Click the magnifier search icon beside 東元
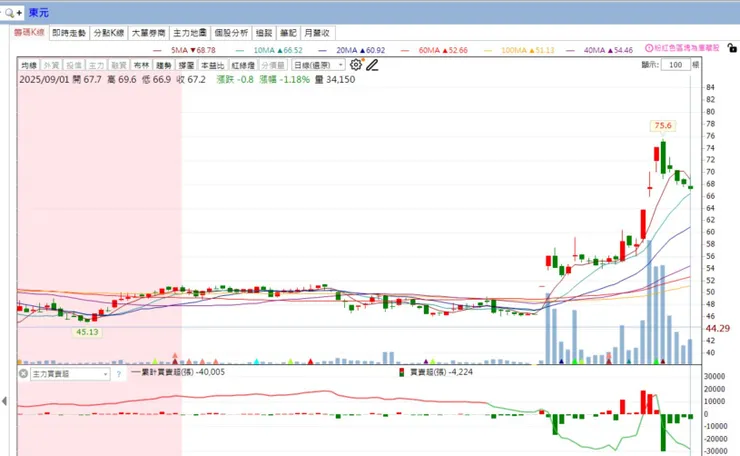Image resolution: width=740 pixels, height=456 pixels. tap(9, 13)
